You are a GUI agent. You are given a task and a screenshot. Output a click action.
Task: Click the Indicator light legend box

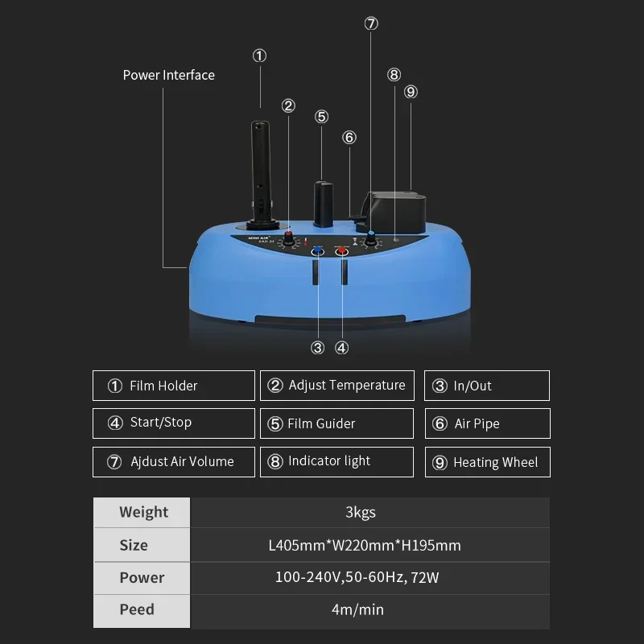(336, 462)
